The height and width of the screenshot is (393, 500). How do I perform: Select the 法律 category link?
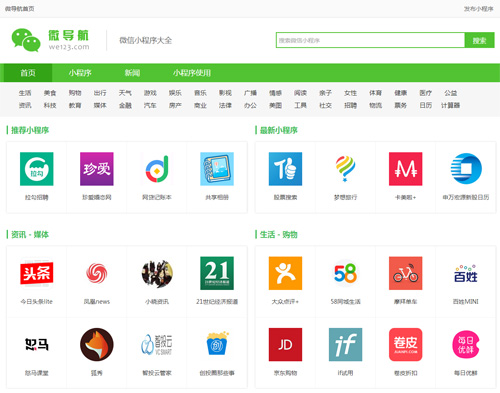coord(225,105)
